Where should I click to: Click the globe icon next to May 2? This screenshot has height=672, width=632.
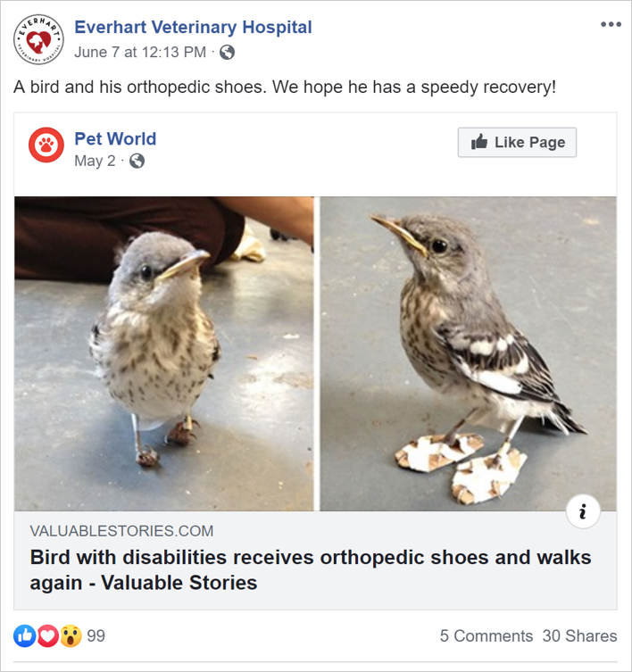(137, 162)
